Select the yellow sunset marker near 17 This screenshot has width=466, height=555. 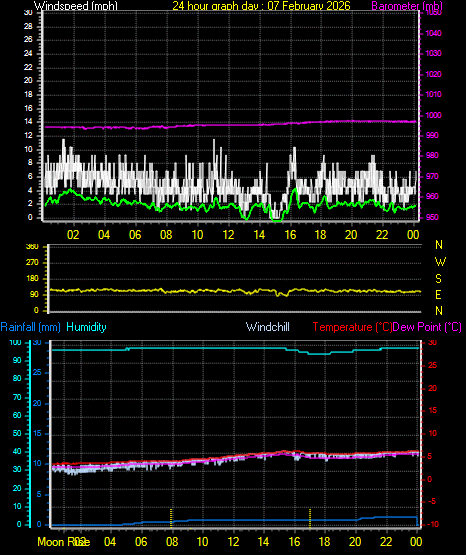click(310, 518)
